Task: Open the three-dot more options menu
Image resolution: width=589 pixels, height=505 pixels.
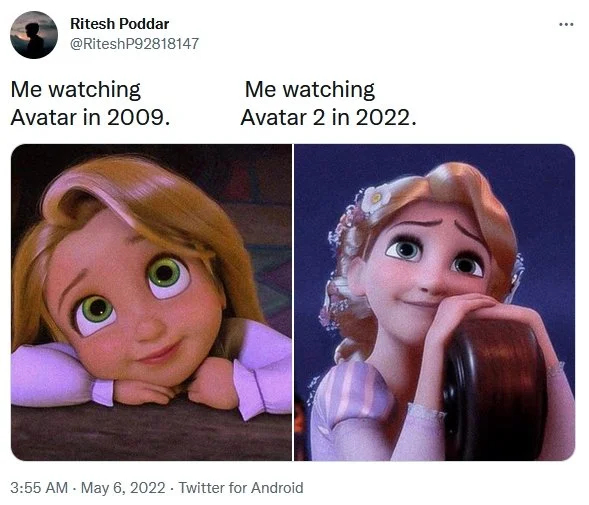Action: [566, 24]
